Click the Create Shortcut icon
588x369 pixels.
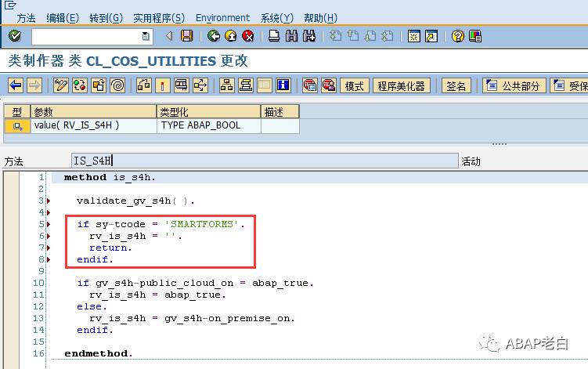[431, 36]
